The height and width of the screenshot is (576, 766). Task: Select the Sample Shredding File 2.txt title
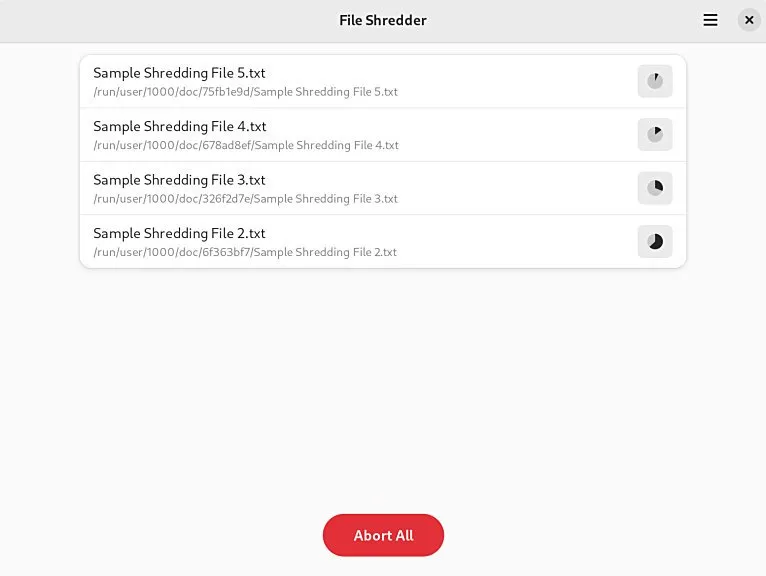tap(179, 233)
